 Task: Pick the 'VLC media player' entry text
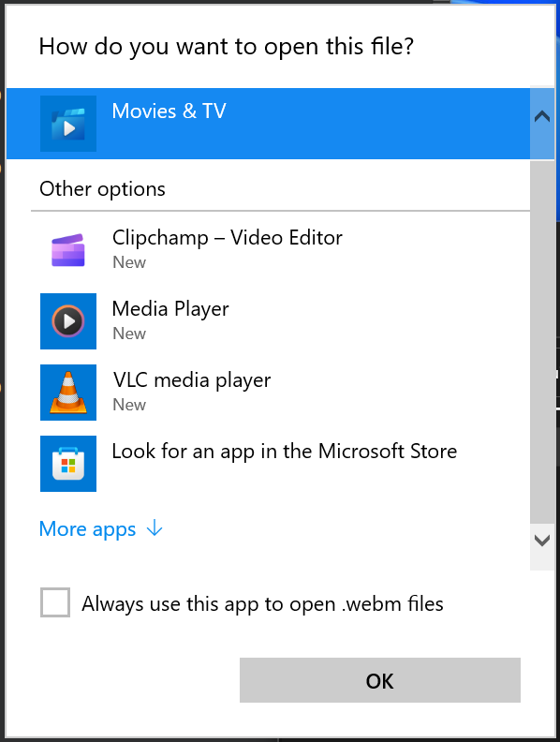(x=192, y=380)
